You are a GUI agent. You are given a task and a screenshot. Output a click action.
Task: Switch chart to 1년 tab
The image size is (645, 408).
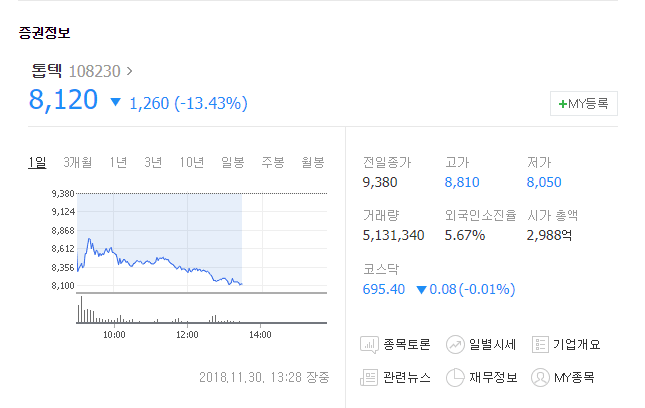click(118, 162)
